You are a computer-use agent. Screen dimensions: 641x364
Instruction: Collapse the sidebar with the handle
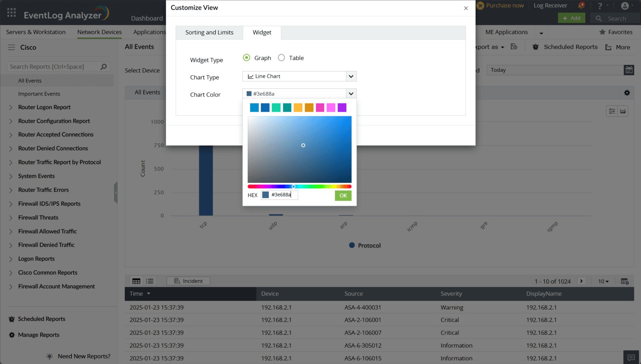(116, 192)
